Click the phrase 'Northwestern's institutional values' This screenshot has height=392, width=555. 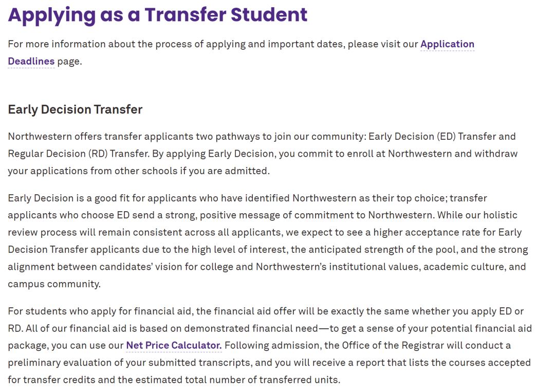click(x=337, y=267)
